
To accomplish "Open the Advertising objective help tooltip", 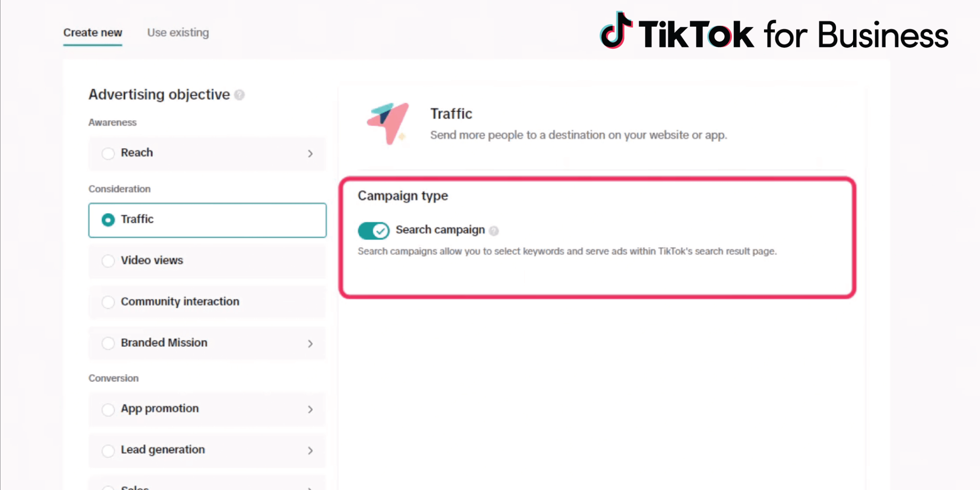I will [x=239, y=95].
